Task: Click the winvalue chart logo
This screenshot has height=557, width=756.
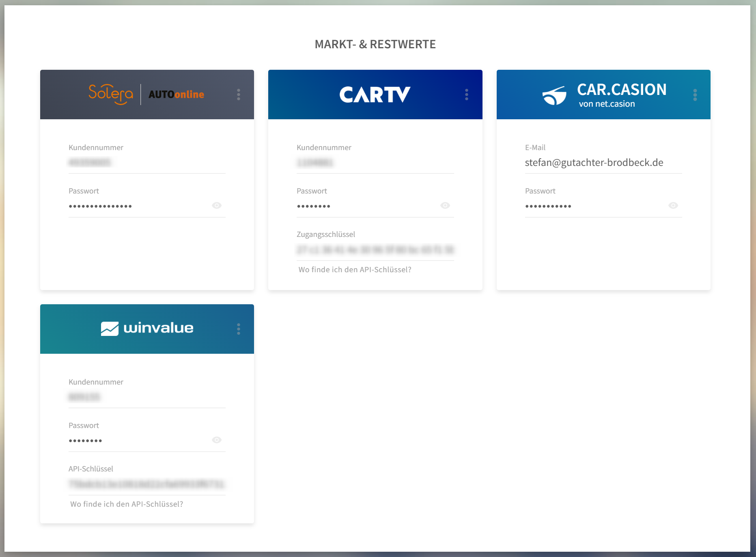Action: coord(110,329)
